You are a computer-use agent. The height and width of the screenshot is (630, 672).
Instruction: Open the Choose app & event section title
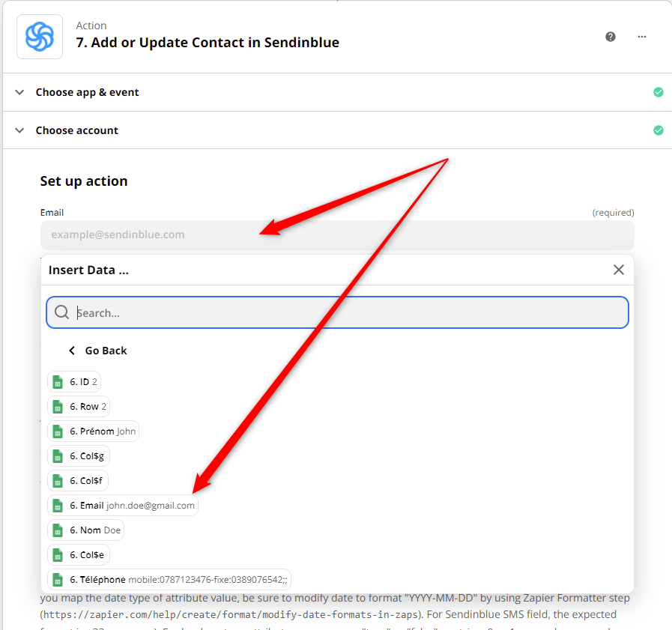[x=88, y=92]
